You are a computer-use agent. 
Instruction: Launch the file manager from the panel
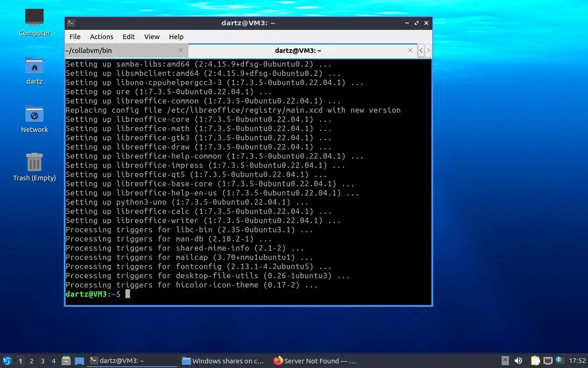click(66, 361)
